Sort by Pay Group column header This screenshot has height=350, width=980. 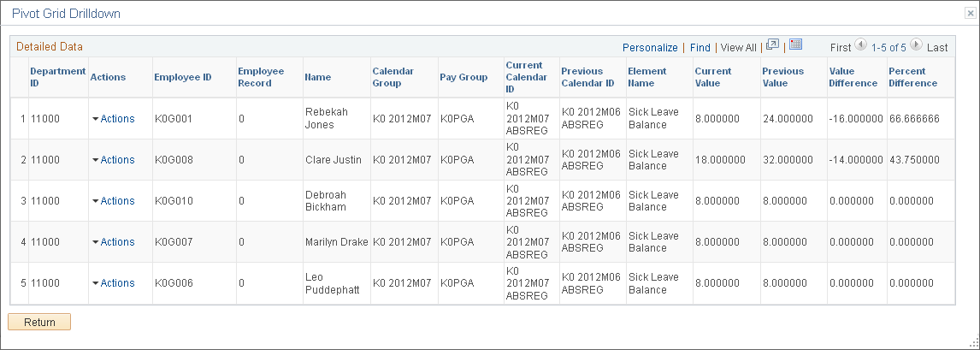(463, 77)
